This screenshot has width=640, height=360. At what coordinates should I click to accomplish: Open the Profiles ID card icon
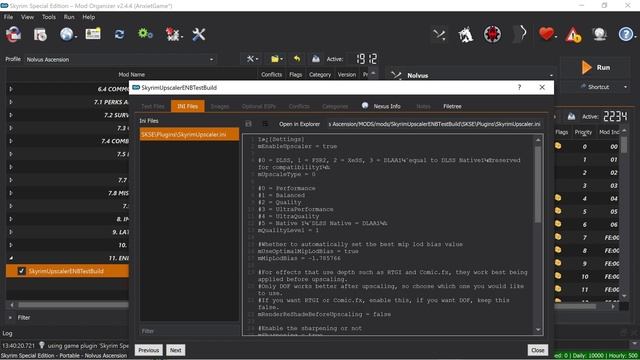pos(93,34)
